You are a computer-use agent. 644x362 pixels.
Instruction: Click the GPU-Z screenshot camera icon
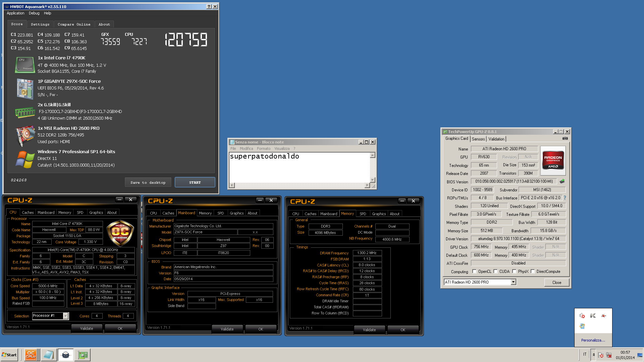tap(565, 138)
